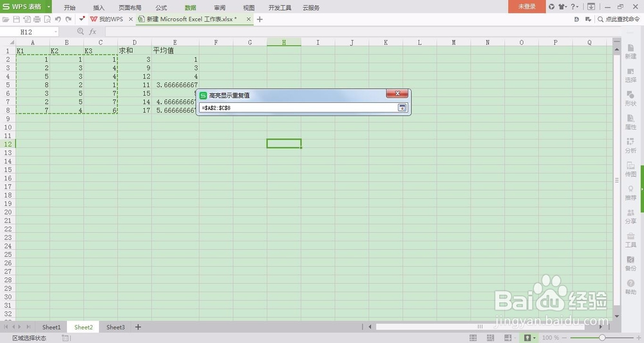Screen dimensions: 644x343
Task: Open the Name Box dropdown arrow
Action: (55, 32)
